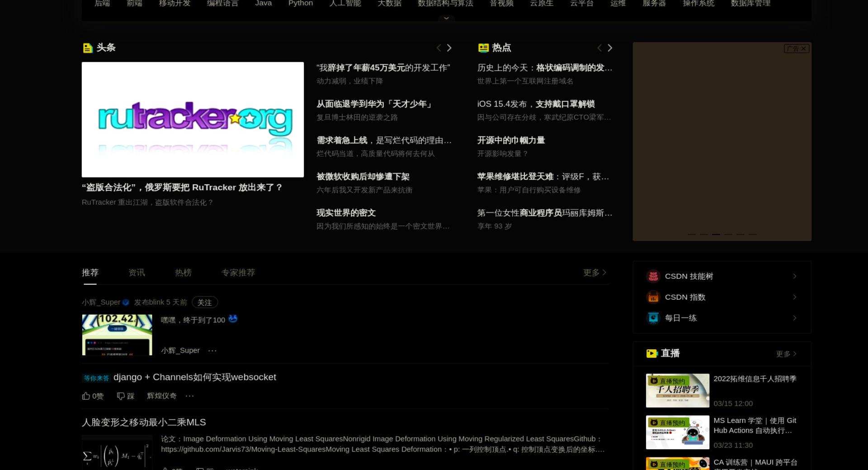This screenshot has height=470, width=868.
Task: Click the 头条 section icon
Action: (88, 48)
